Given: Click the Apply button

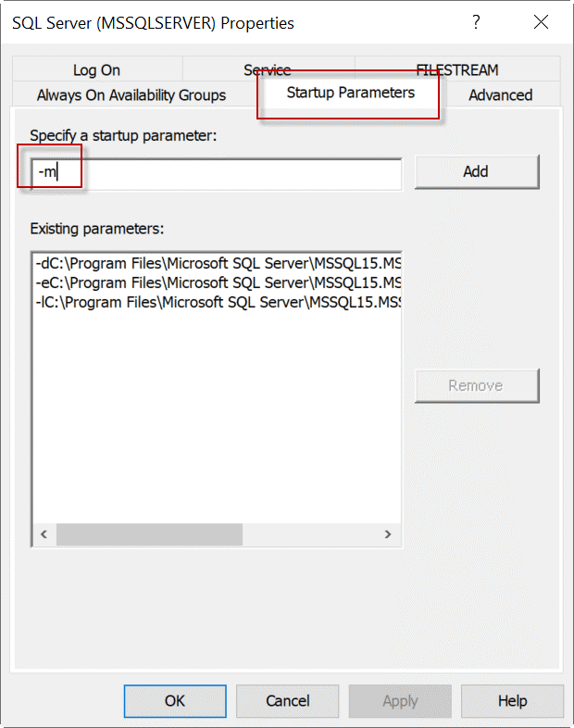Looking at the screenshot, I should tap(400, 700).
